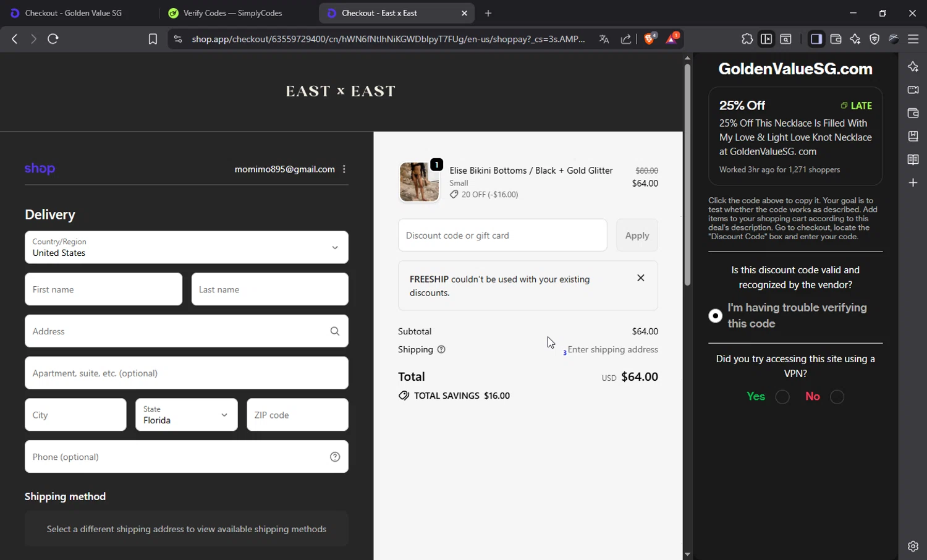Add item to sidebar with plus icon
Viewport: 927px width, 560px height.
[913, 183]
